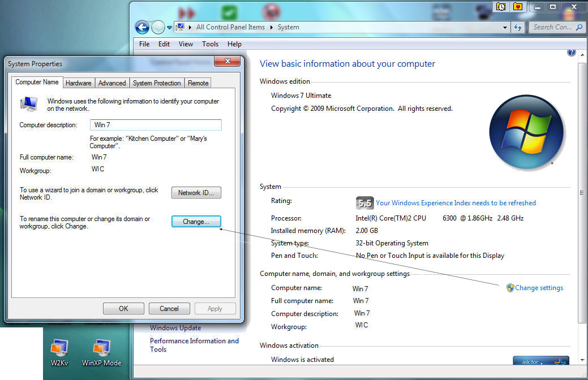Click the Change button in System Properties
Screen dimensions: 588x380
[x=196, y=222]
